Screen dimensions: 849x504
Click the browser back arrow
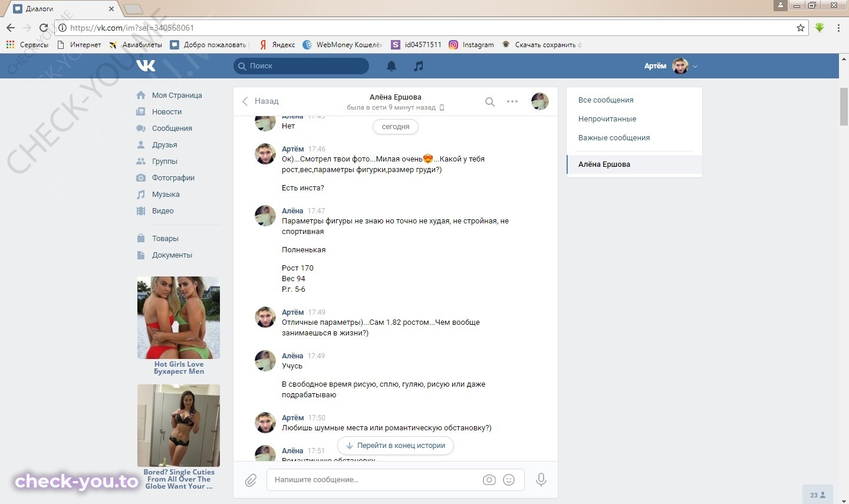pos(11,28)
